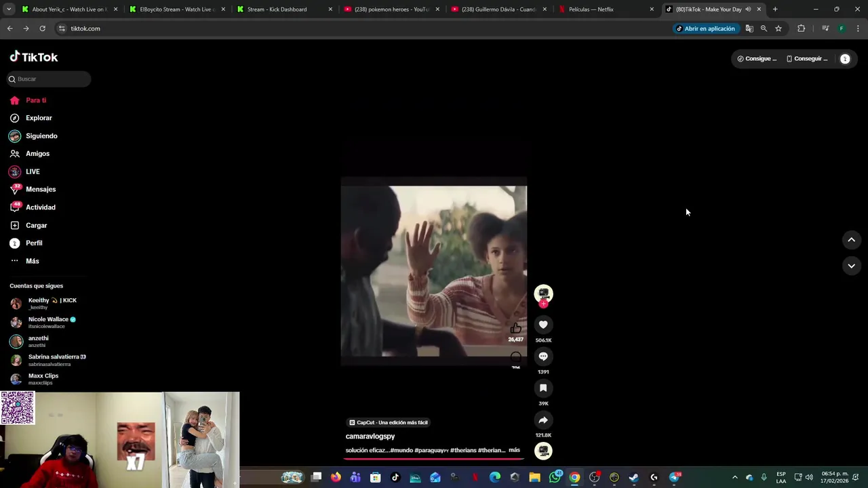Image resolution: width=868 pixels, height=488 pixels.
Task: Show hidden system tray icons
Action: (734, 478)
